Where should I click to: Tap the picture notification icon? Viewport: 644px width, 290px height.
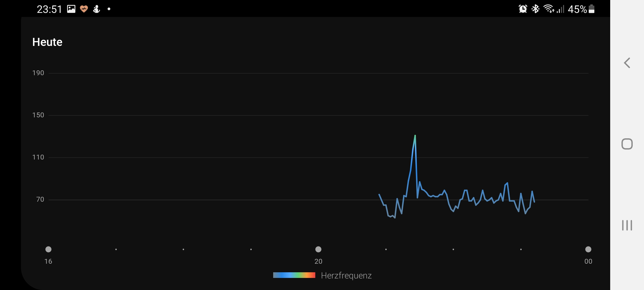pyautogui.click(x=71, y=9)
